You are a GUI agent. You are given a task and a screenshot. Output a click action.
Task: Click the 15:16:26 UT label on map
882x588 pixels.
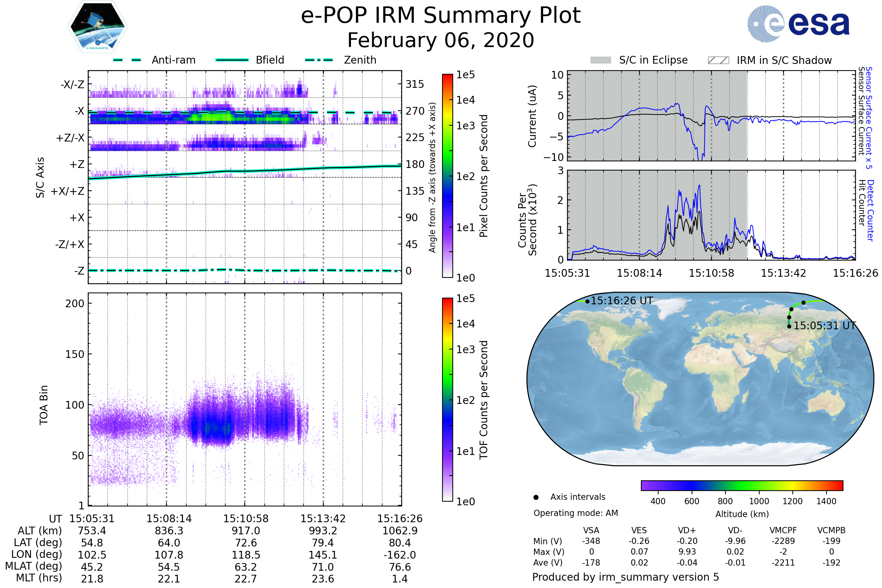click(x=622, y=301)
